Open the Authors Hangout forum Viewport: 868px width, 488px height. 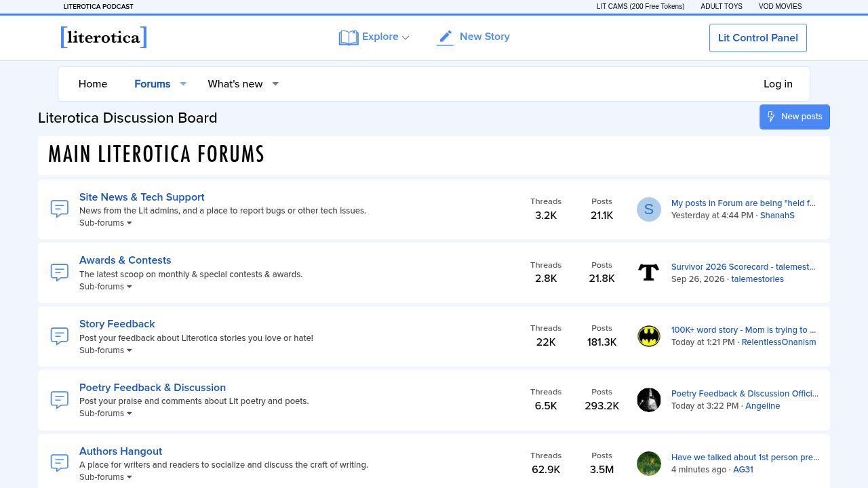click(121, 451)
